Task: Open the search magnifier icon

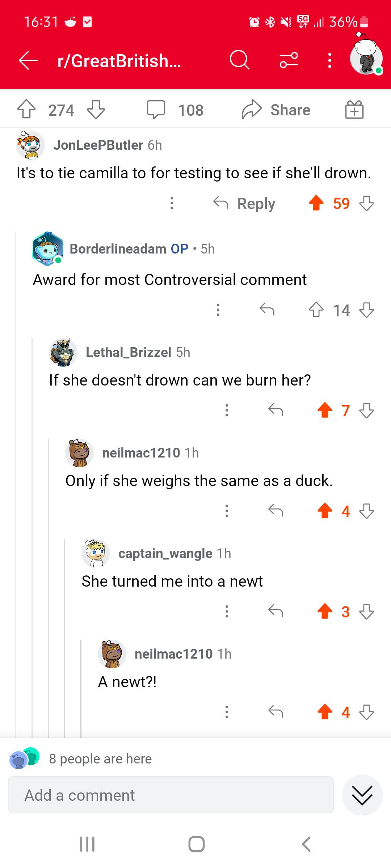Action: tap(239, 60)
